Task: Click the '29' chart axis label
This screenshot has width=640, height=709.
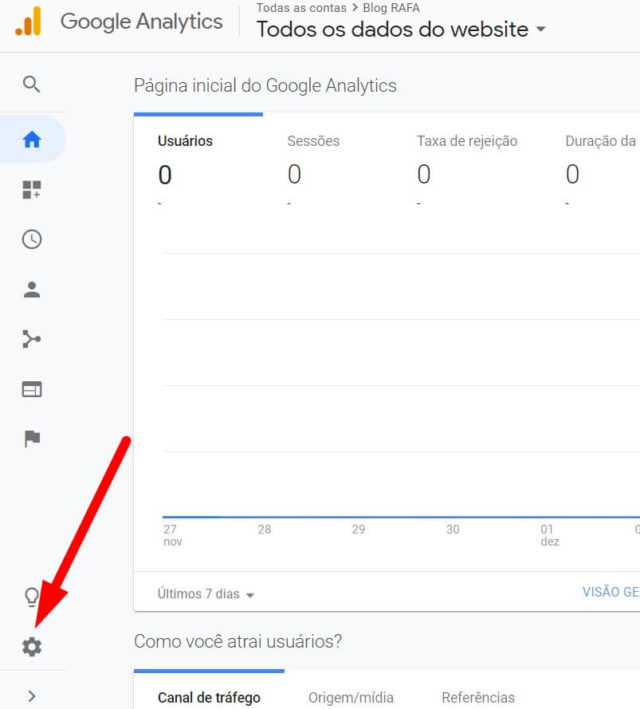Action: [358, 529]
